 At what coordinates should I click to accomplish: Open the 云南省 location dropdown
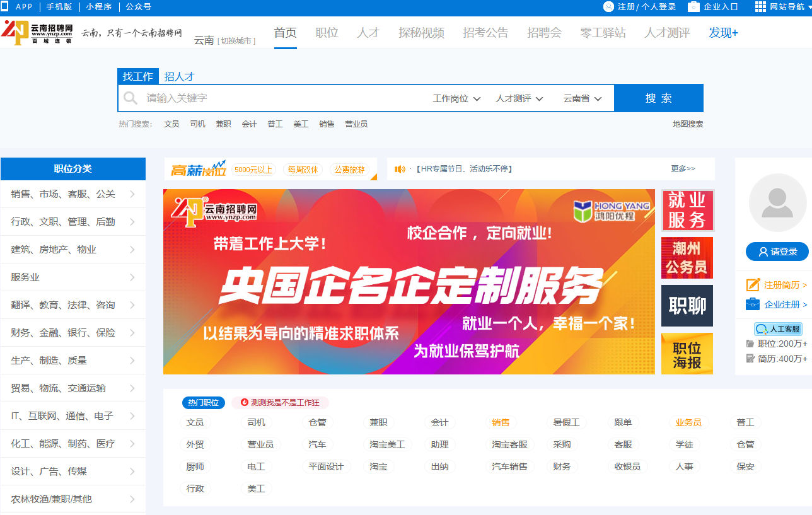tap(581, 98)
